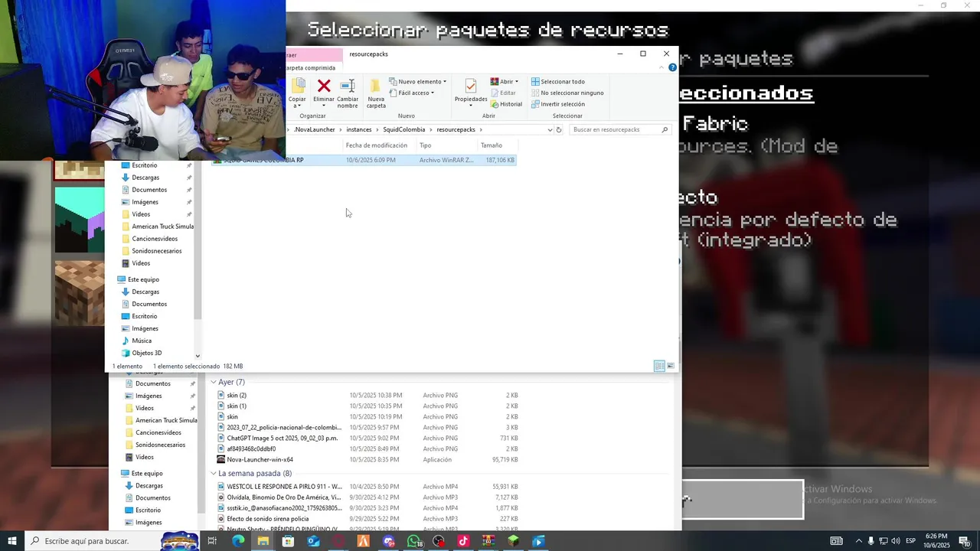
Task: Open the notification center icon
Action: (x=964, y=541)
